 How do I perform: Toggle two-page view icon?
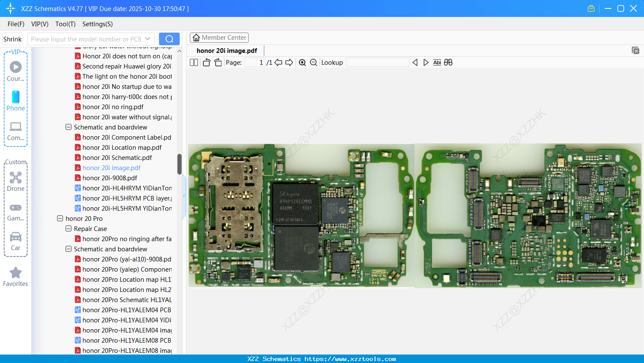pos(194,63)
